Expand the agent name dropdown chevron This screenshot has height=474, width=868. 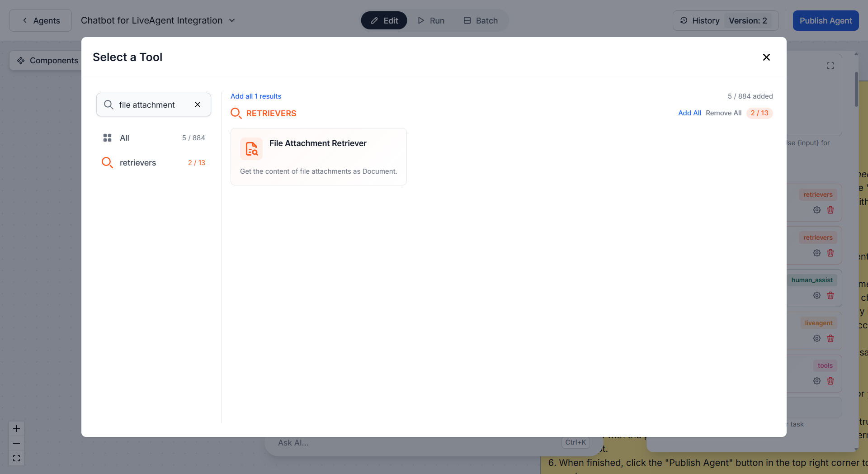click(x=232, y=21)
